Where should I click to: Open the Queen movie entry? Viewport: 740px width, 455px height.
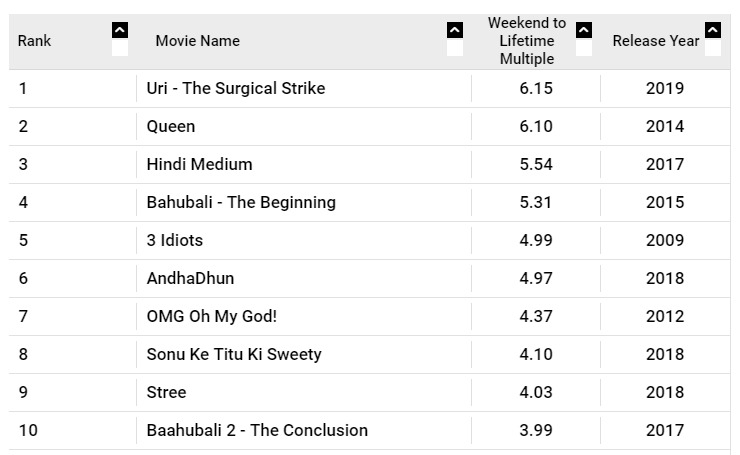click(x=171, y=126)
